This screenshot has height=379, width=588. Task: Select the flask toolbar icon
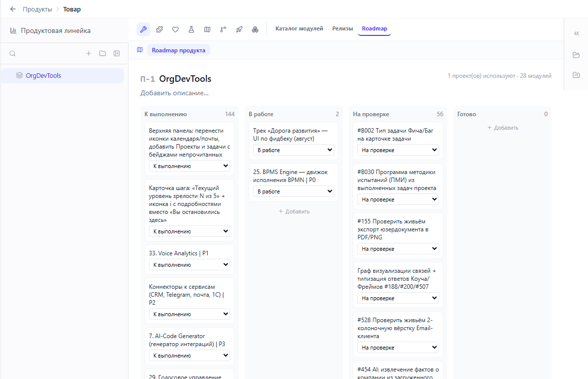[191, 29]
